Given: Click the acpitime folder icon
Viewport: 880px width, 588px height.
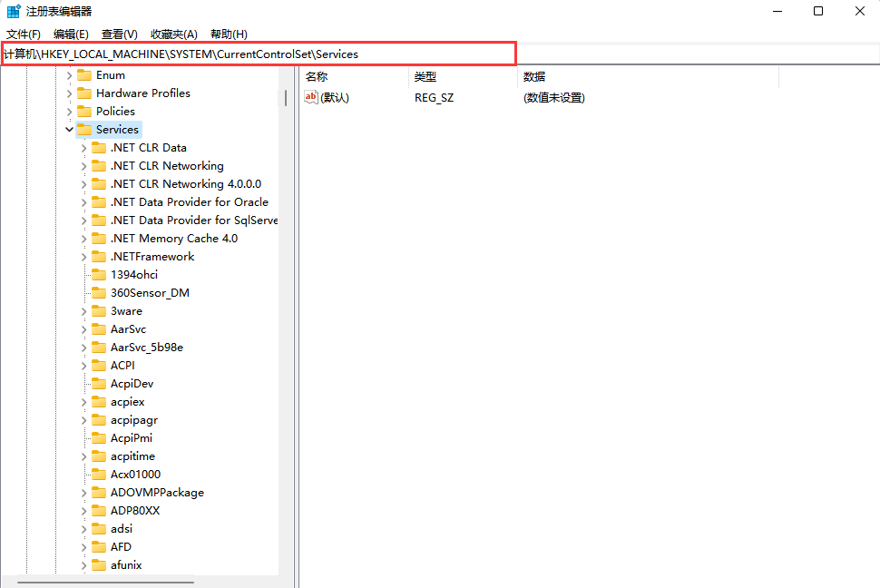Looking at the screenshot, I should click(x=99, y=456).
